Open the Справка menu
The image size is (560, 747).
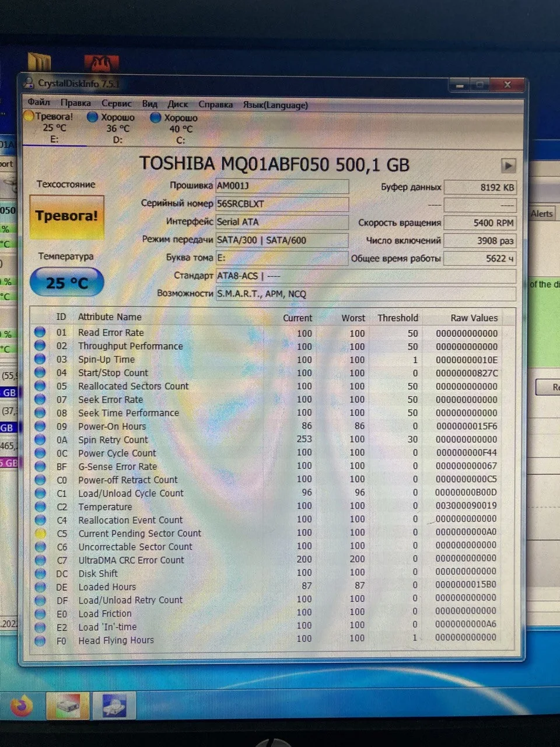coord(215,105)
